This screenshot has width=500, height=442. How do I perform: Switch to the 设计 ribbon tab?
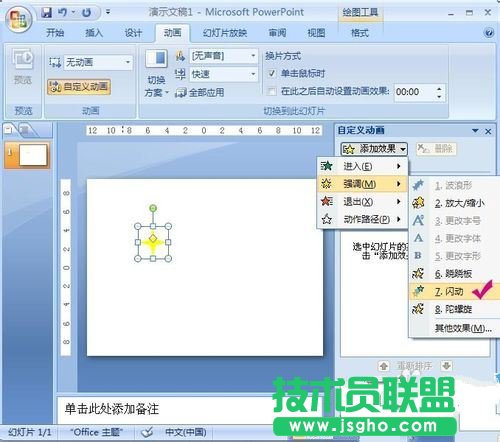tap(133, 33)
